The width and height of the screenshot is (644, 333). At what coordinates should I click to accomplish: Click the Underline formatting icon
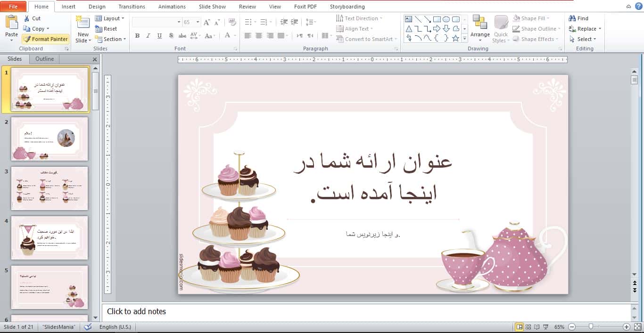click(159, 36)
